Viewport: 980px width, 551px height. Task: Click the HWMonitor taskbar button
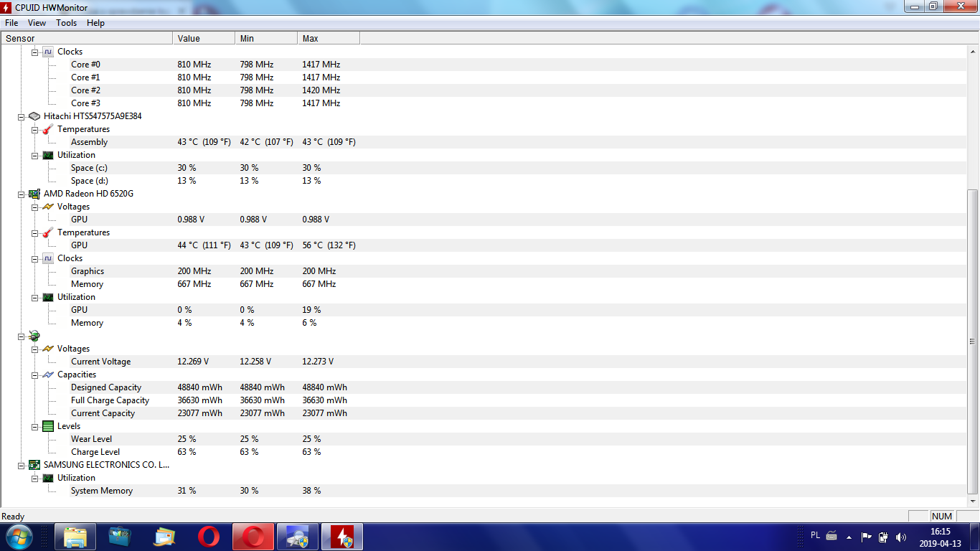click(x=342, y=537)
